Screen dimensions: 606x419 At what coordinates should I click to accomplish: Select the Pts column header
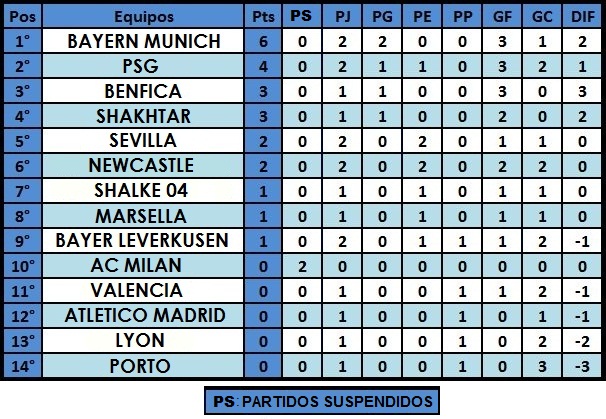(x=263, y=16)
